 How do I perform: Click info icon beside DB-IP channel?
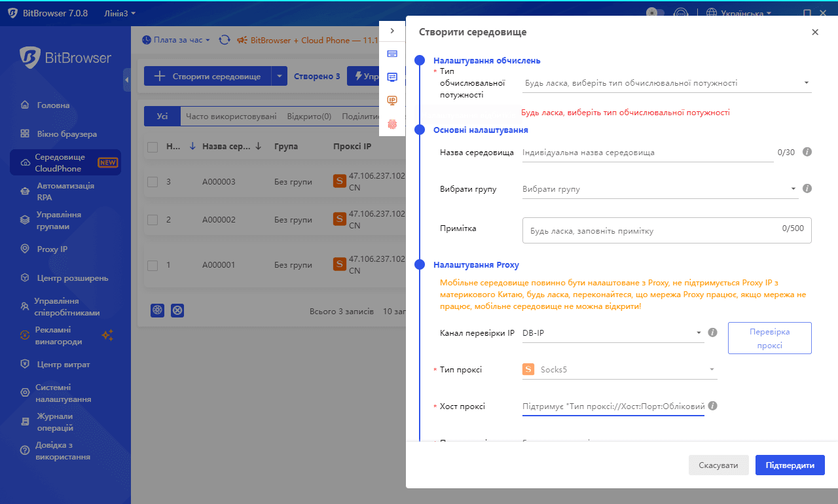713,333
